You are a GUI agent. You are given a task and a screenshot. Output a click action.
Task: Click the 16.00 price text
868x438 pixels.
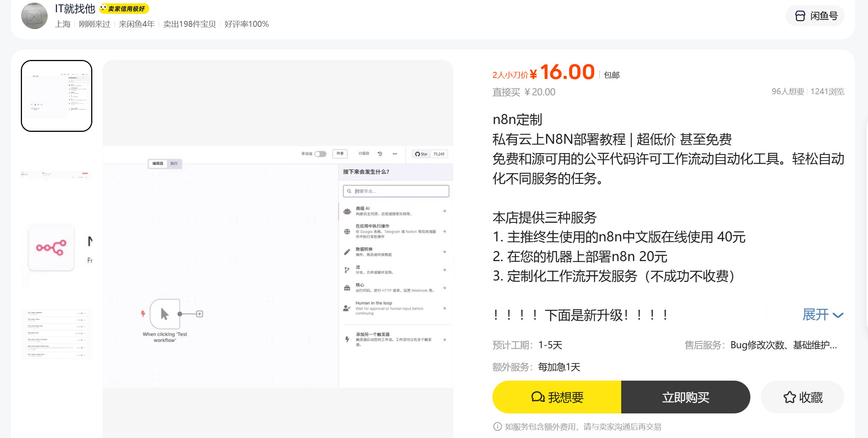(x=567, y=72)
